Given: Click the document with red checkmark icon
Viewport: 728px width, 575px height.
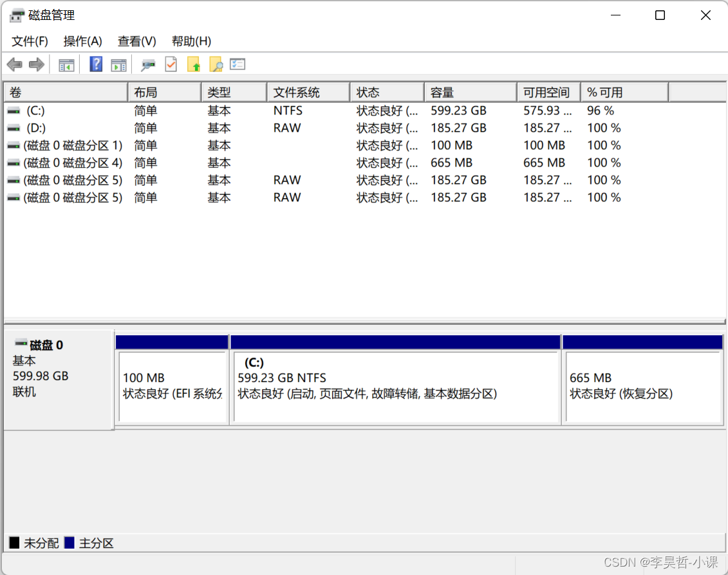Looking at the screenshot, I should point(171,64).
